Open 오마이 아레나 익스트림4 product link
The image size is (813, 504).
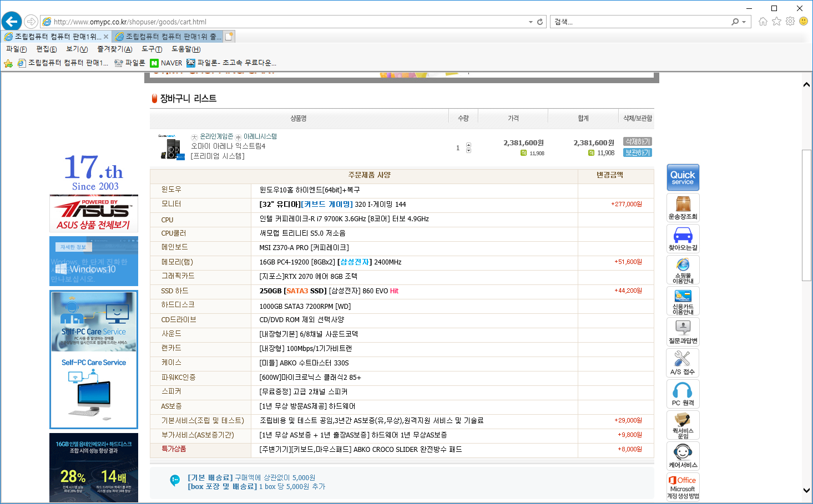[229, 146]
